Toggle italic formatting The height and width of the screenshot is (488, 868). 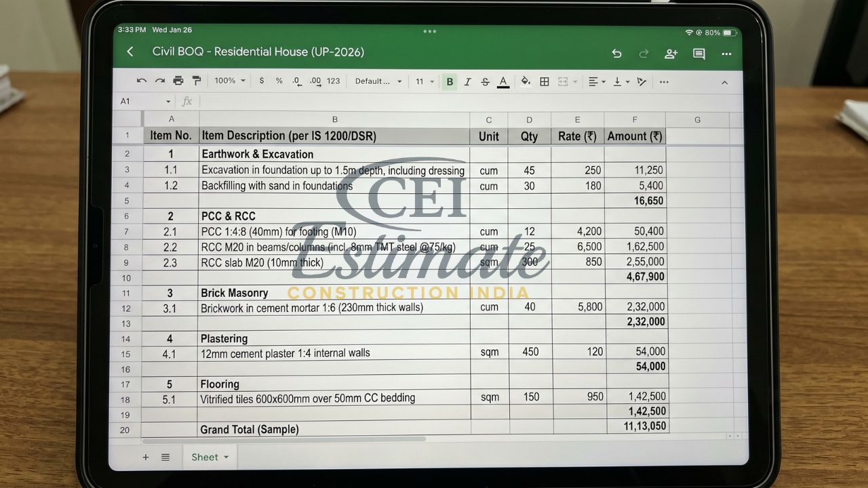[468, 81]
